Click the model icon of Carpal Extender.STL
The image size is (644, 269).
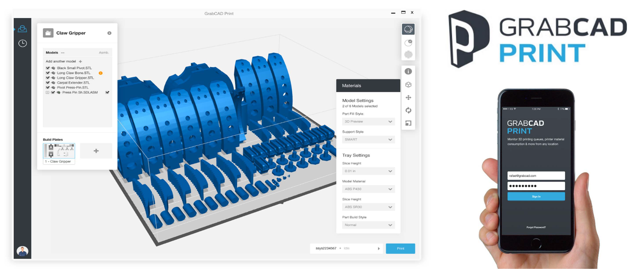click(53, 82)
